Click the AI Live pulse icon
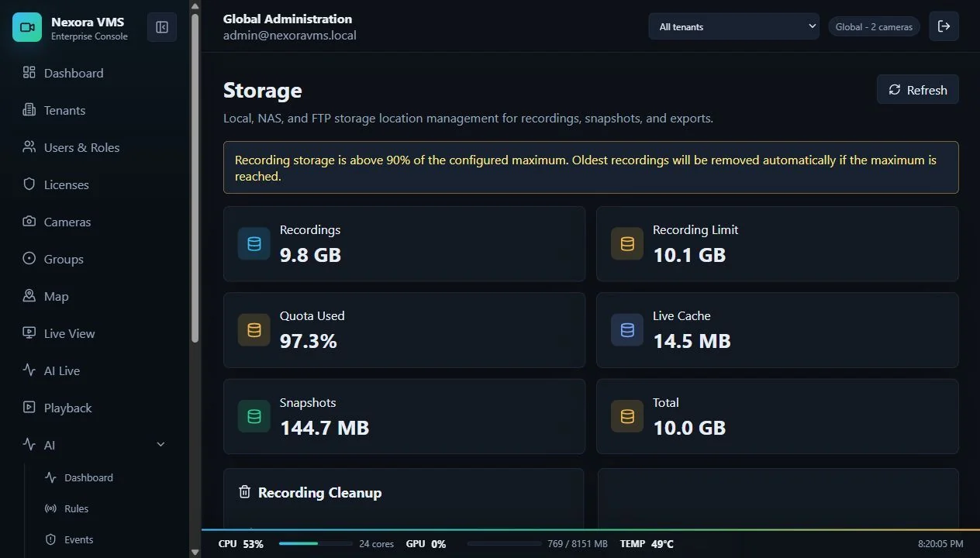980x558 pixels. (x=29, y=370)
